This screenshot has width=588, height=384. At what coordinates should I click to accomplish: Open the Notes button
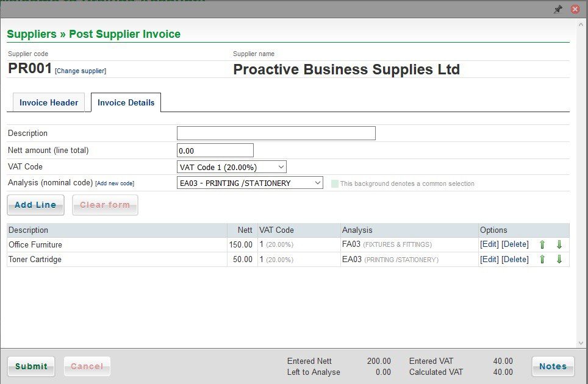click(553, 366)
